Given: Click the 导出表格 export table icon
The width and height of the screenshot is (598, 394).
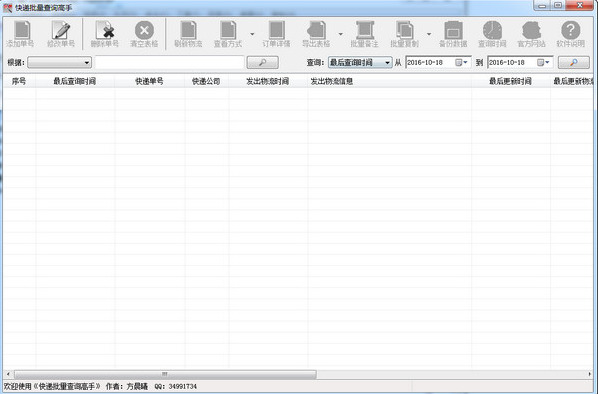Looking at the screenshot, I should [316, 30].
